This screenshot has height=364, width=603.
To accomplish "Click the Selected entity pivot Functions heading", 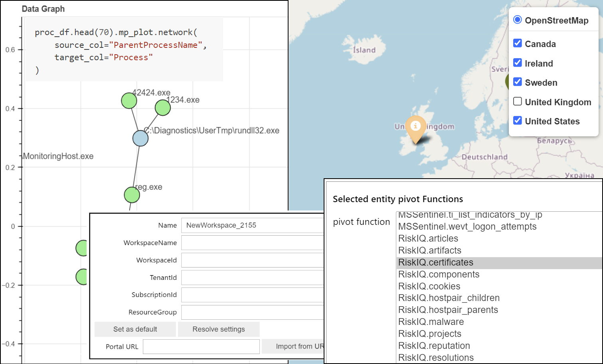I will [398, 199].
